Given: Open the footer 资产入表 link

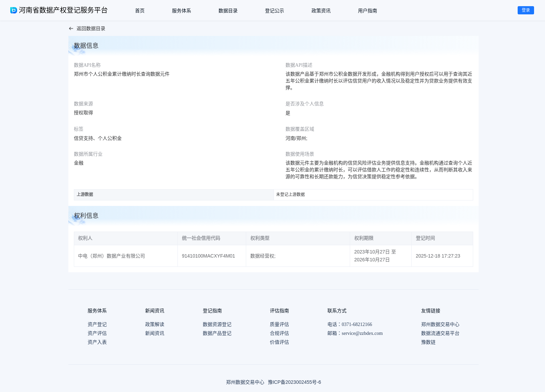Looking at the screenshot, I should pyautogui.click(x=97, y=342).
